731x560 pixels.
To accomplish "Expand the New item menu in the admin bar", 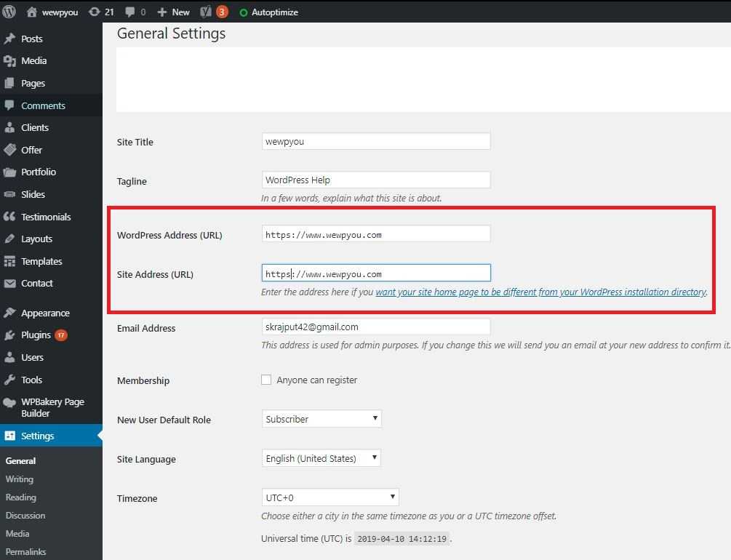I will pyautogui.click(x=173, y=12).
